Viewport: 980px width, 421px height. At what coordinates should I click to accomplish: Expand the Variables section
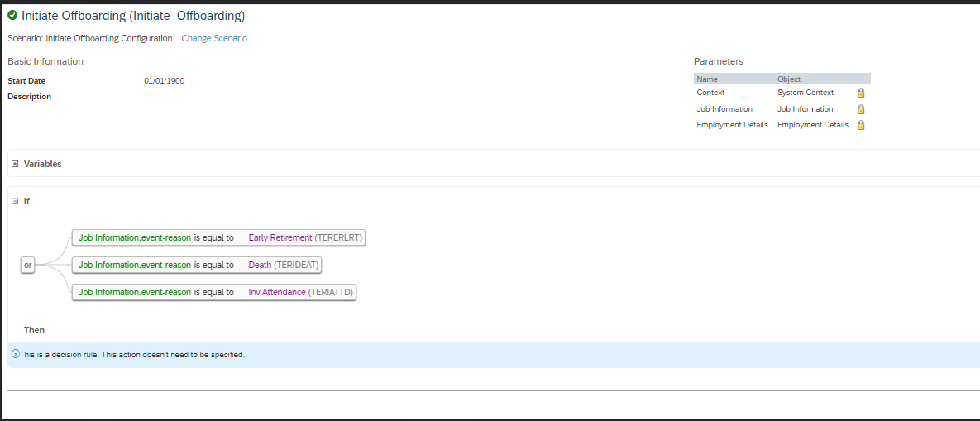pyautogui.click(x=15, y=164)
